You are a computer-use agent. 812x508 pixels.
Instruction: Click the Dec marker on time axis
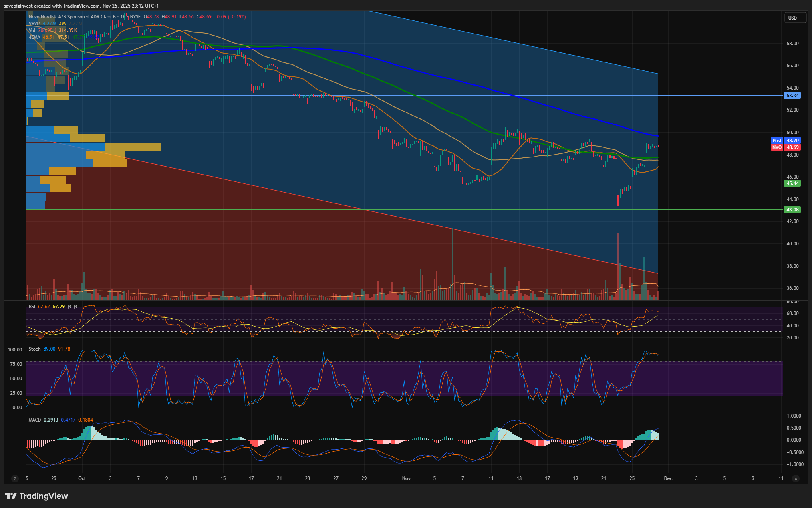coord(668,478)
